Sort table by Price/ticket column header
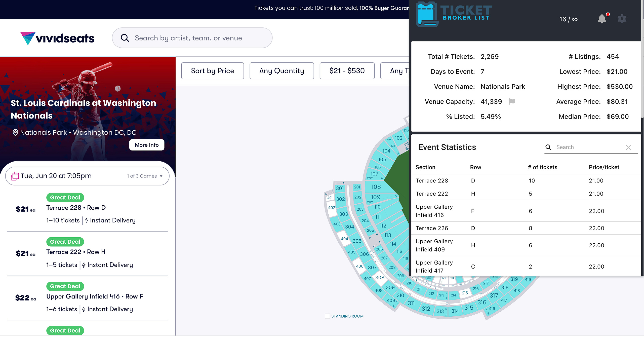Viewport: 644px width, 337px height. [x=604, y=167]
